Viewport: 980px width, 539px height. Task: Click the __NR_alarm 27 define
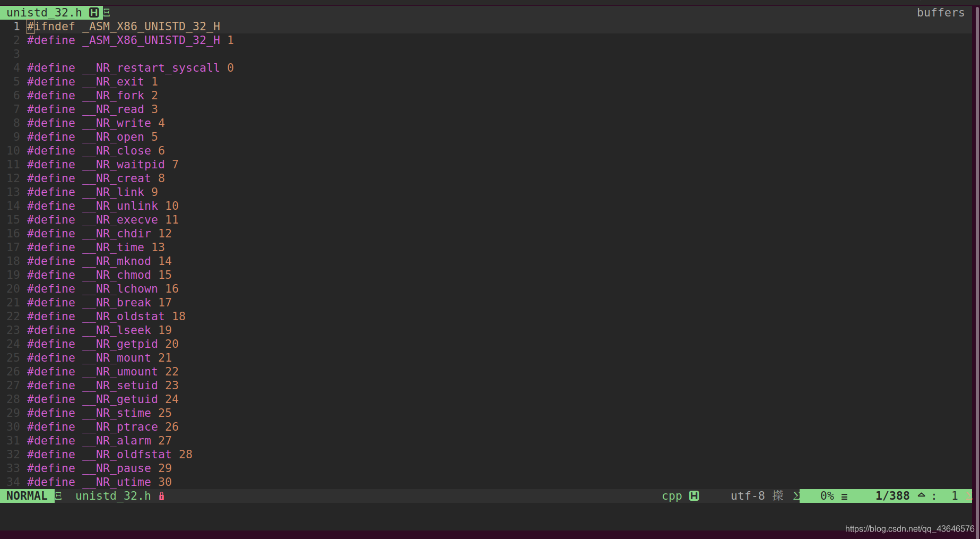tap(99, 441)
